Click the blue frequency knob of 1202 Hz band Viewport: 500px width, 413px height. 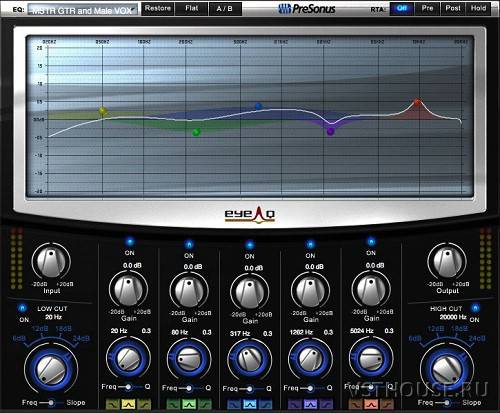point(310,359)
